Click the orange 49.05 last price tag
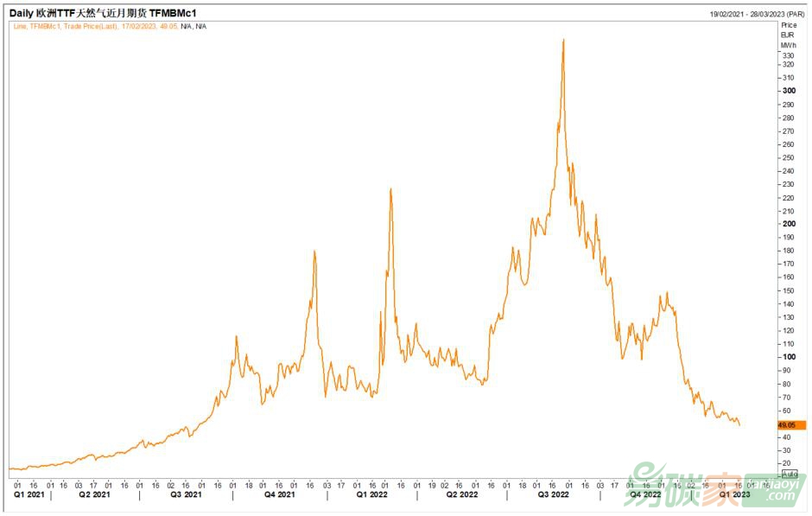812x516 pixels. [788, 425]
